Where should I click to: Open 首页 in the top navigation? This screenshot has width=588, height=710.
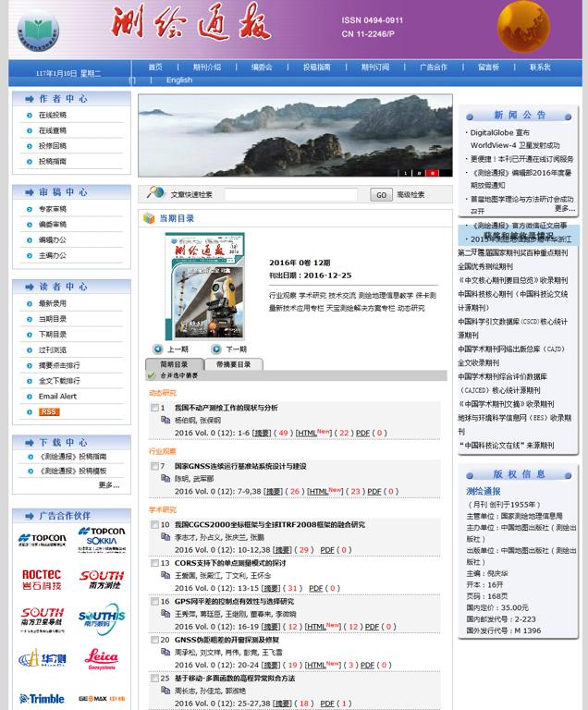(155, 67)
